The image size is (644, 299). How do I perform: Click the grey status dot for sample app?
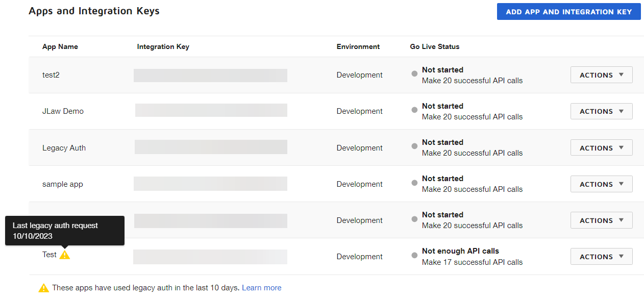coord(414,182)
